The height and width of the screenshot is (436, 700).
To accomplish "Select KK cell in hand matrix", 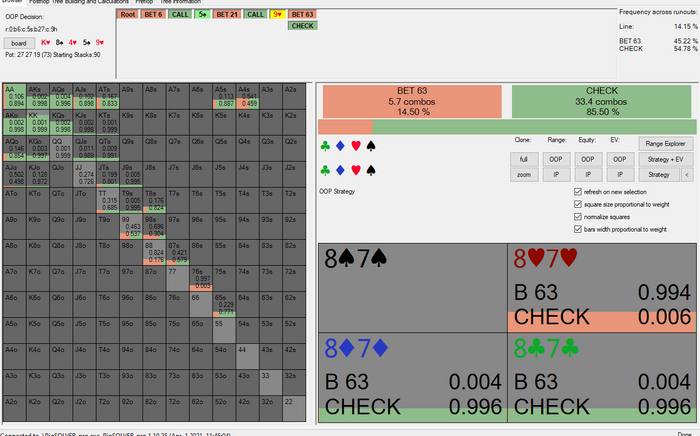I will coord(38,122).
